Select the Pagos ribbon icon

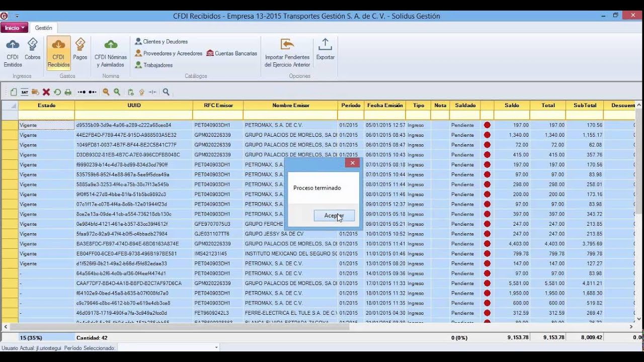(x=80, y=49)
